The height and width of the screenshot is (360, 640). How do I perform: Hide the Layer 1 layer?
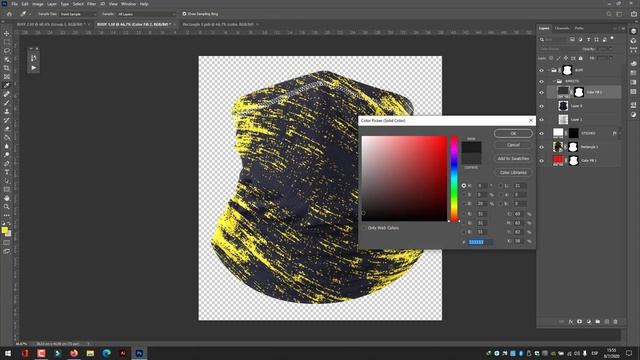pyautogui.click(x=541, y=120)
